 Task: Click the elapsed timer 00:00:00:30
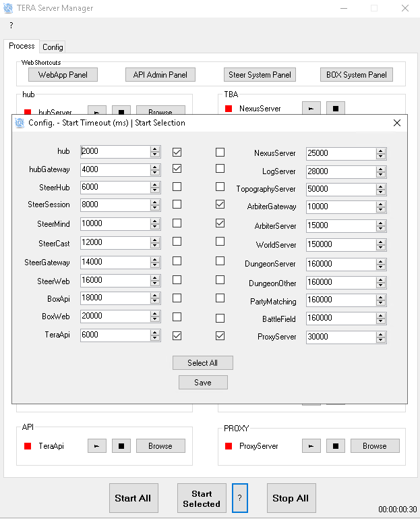pyautogui.click(x=398, y=509)
